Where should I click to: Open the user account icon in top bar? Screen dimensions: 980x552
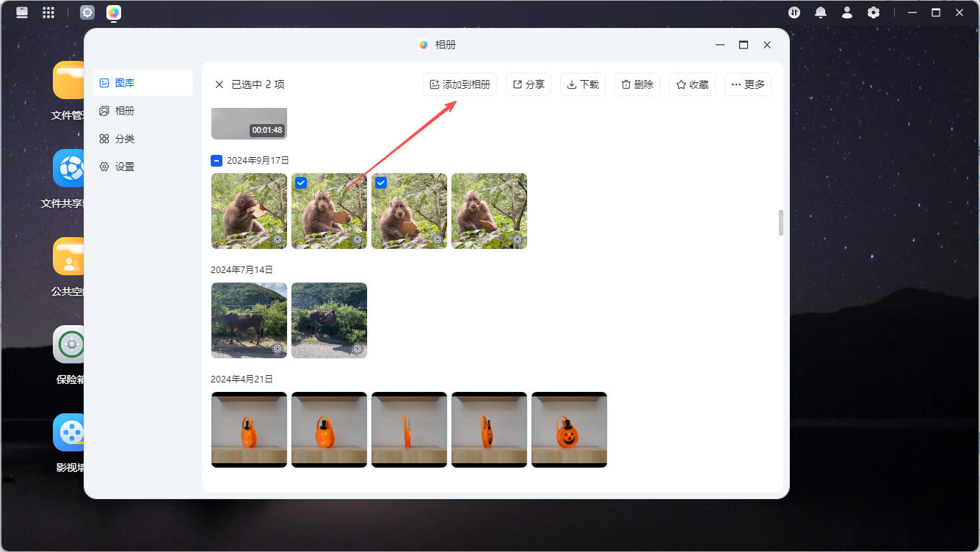[x=847, y=12]
